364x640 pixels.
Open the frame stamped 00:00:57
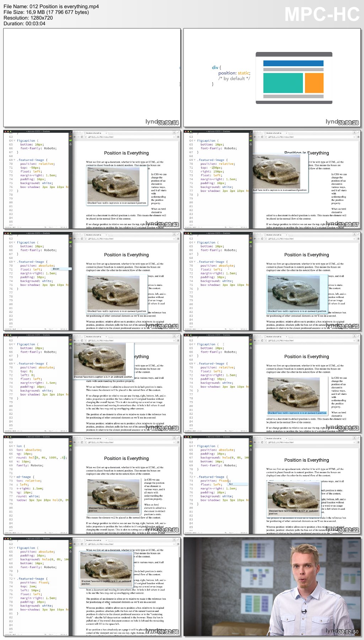pyautogui.click(x=272, y=179)
